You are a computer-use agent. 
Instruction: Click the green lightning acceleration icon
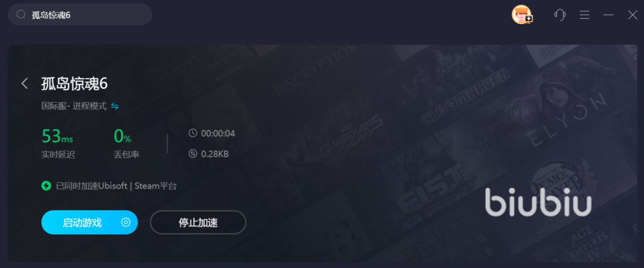46,186
